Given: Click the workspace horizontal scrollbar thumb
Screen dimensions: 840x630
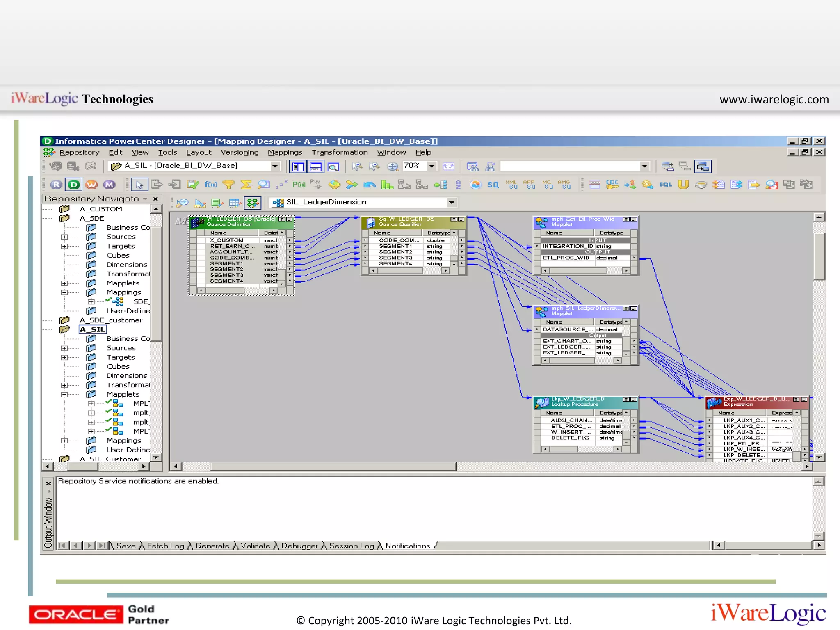Looking at the screenshot, I should 333,467.
